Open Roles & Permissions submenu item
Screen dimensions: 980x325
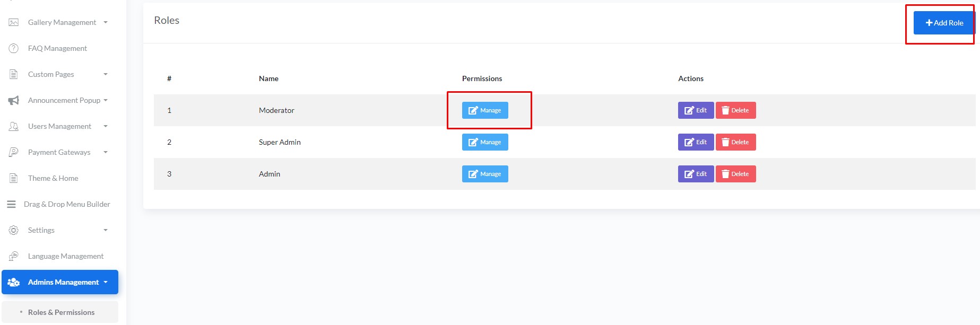[61, 312]
